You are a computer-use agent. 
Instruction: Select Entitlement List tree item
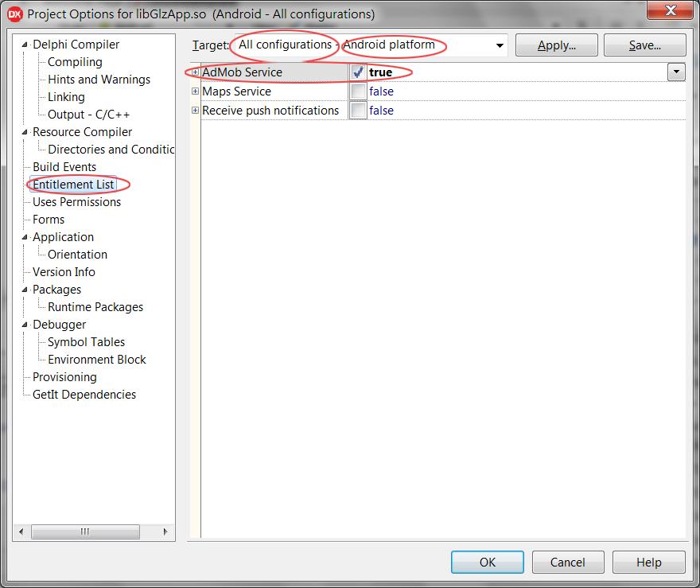[73, 185]
